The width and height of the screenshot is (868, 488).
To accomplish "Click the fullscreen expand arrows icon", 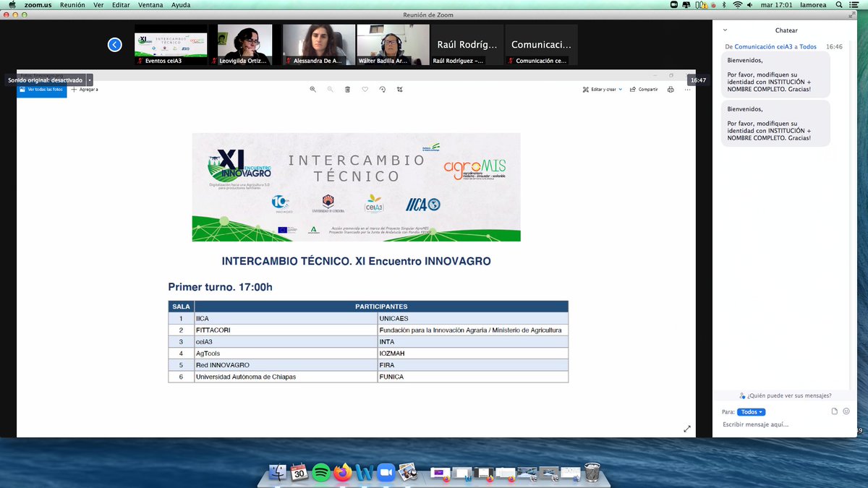I will coord(687,429).
